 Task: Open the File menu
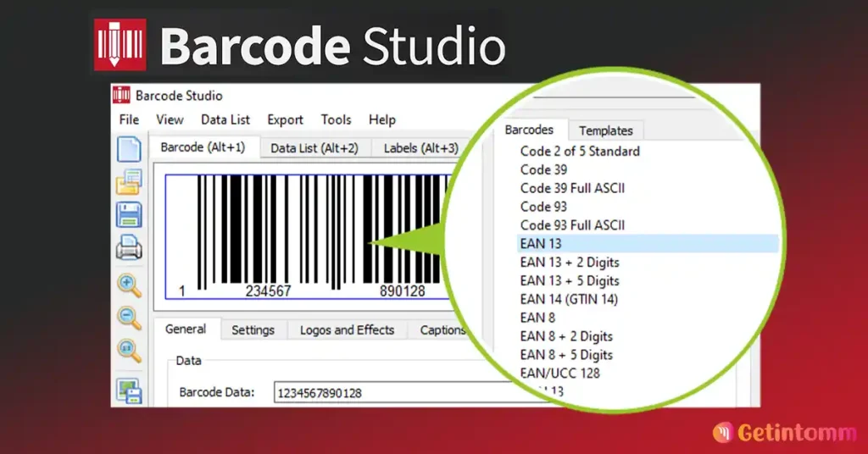tap(129, 119)
